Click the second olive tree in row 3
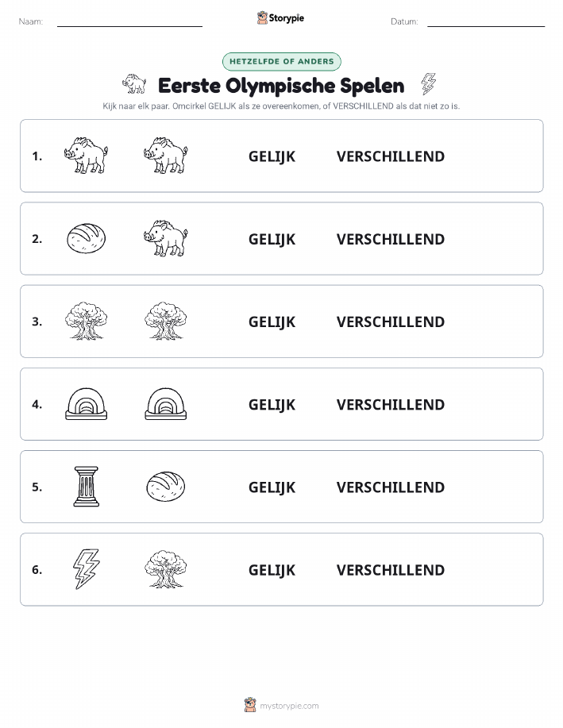The height and width of the screenshot is (728, 563). [x=166, y=321]
